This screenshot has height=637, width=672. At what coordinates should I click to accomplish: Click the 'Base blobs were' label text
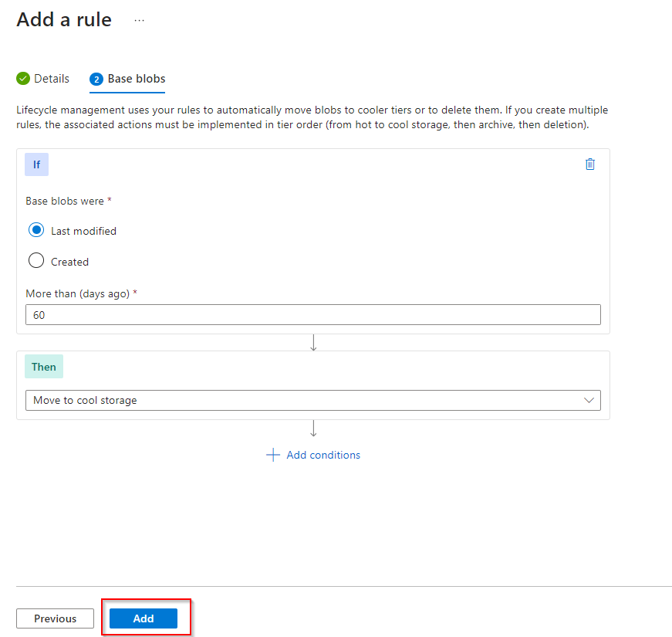click(65, 201)
